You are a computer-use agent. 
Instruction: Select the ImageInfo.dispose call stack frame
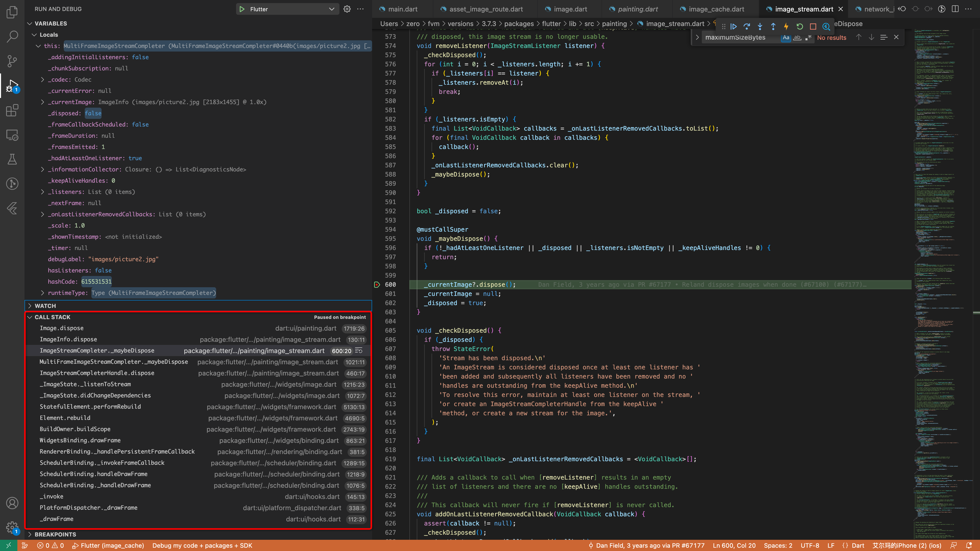pyautogui.click(x=68, y=339)
